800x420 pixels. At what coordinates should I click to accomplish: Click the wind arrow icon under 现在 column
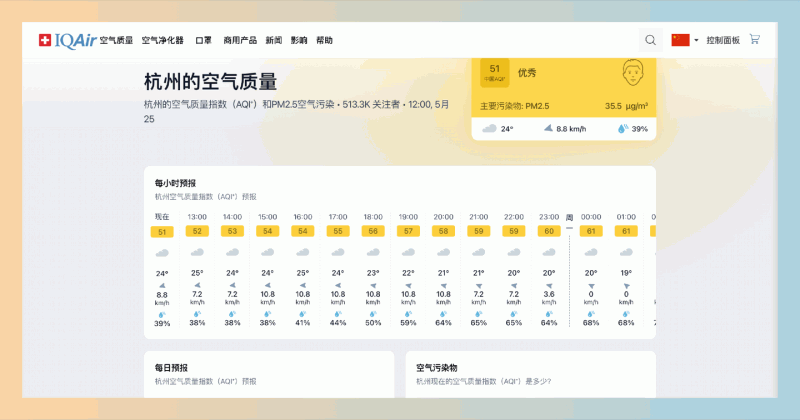point(162,286)
